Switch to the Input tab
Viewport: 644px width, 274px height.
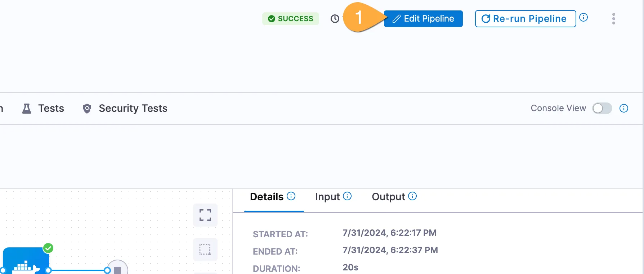(327, 197)
